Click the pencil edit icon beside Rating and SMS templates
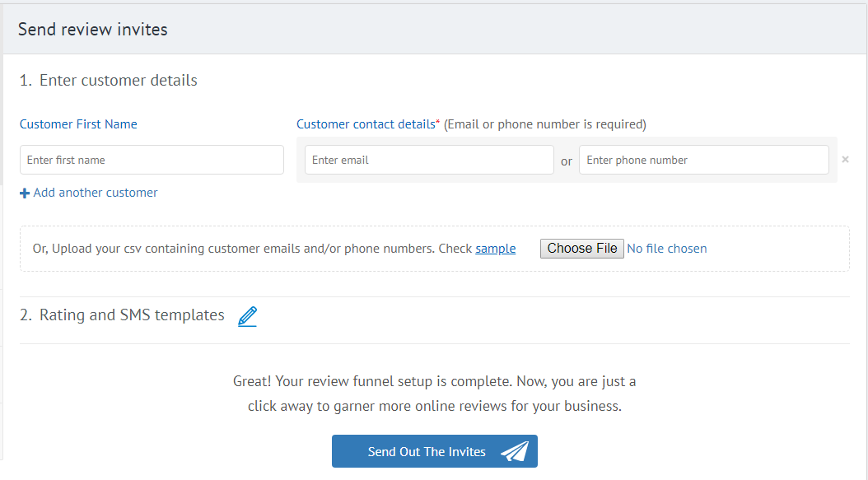 coord(247,316)
